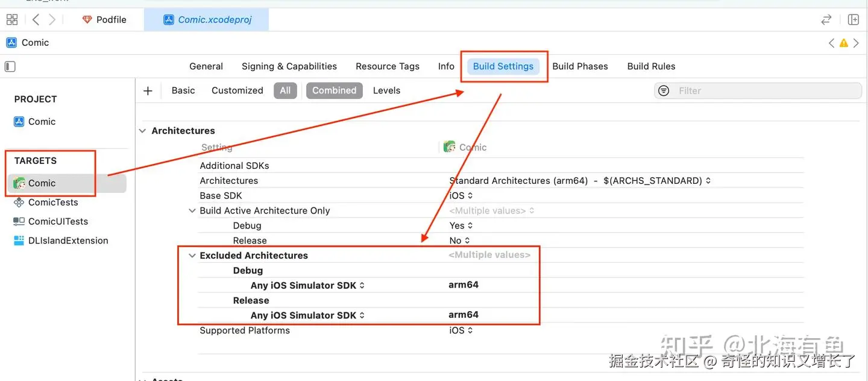Select the Supported Platforms row
The width and height of the screenshot is (868, 381).
pos(500,330)
